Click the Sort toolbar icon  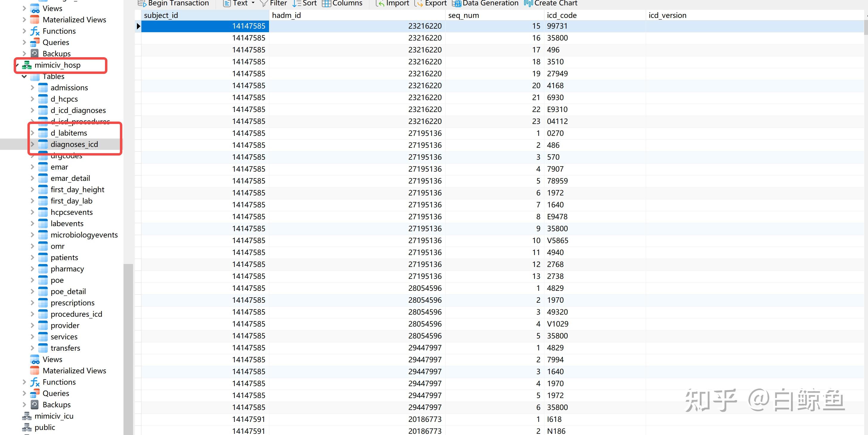click(x=296, y=3)
